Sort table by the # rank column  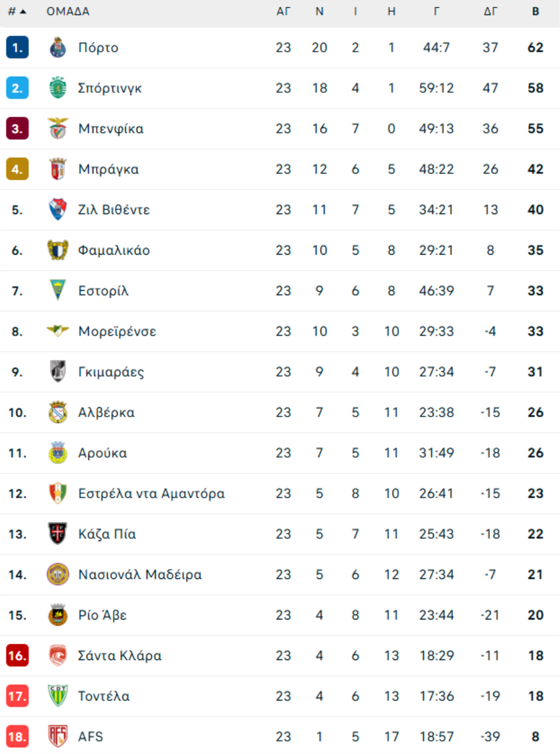(17, 11)
